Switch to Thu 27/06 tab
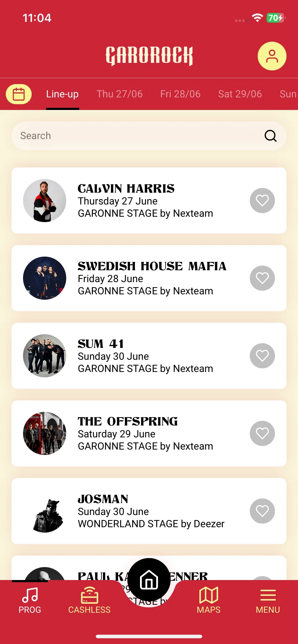 coord(119,94)
